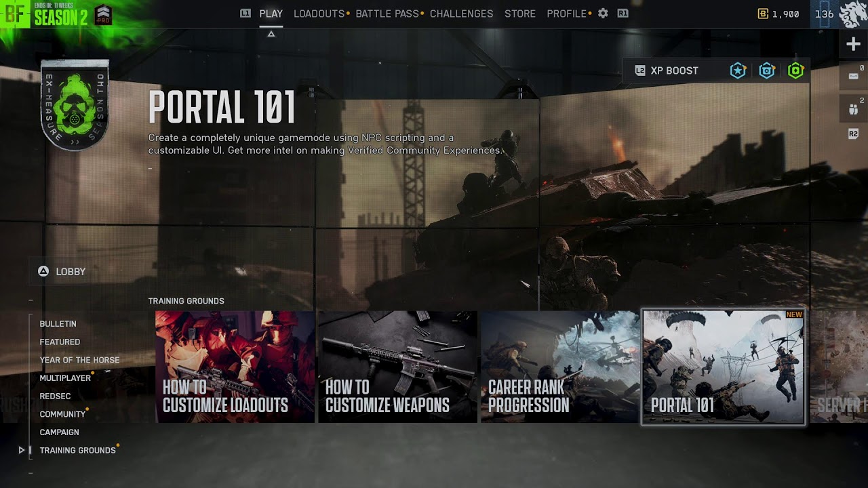Select the blue star XP boost icon
Screen dimensions: 868x488
coord(738,70)
